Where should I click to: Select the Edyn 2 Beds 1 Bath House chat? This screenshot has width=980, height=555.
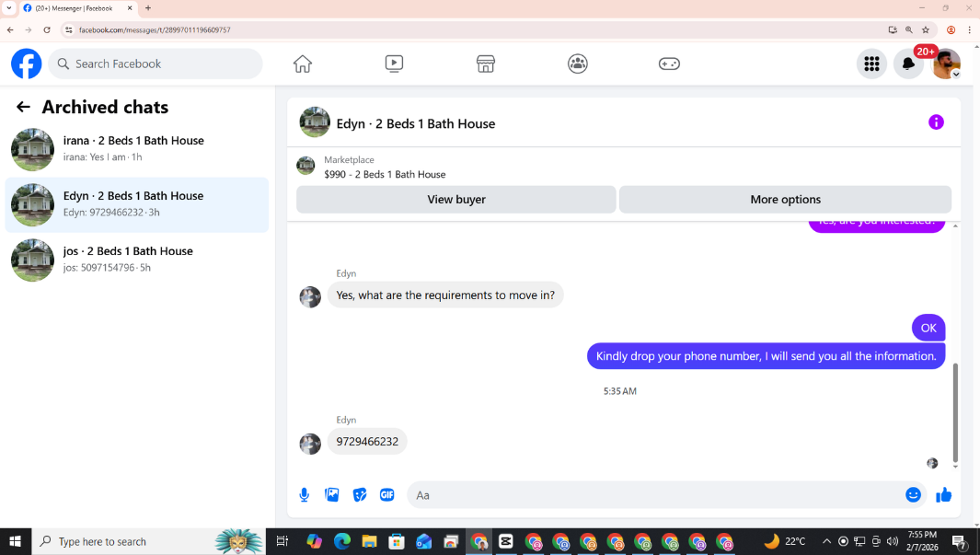pyautogui.click(x=137, y=205)
